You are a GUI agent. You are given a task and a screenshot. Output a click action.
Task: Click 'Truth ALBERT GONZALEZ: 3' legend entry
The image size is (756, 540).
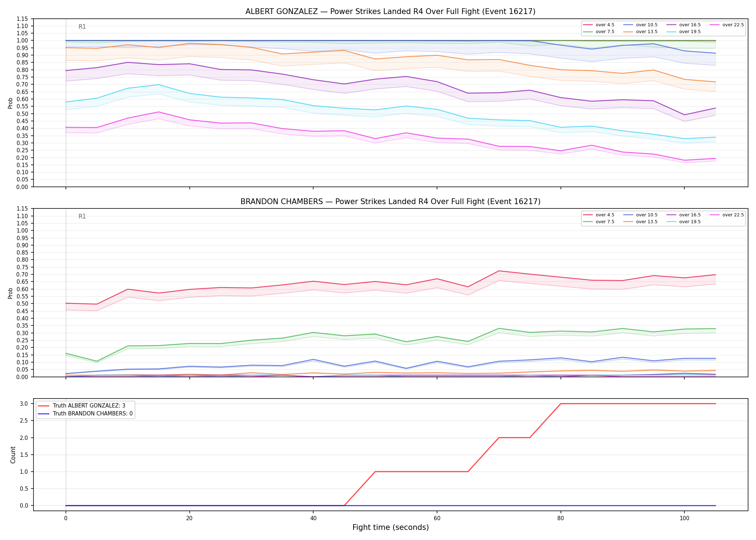point(81,406)
